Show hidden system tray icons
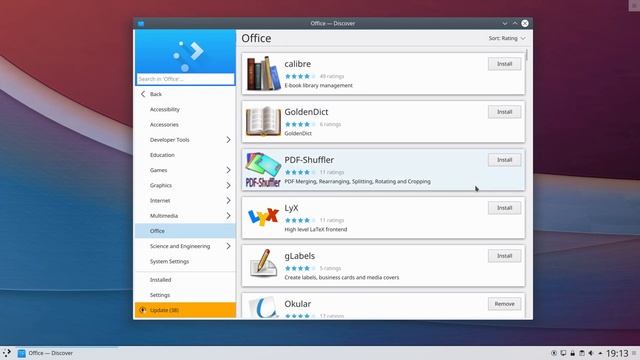The image size is (640, 360). tap(600, 353)
